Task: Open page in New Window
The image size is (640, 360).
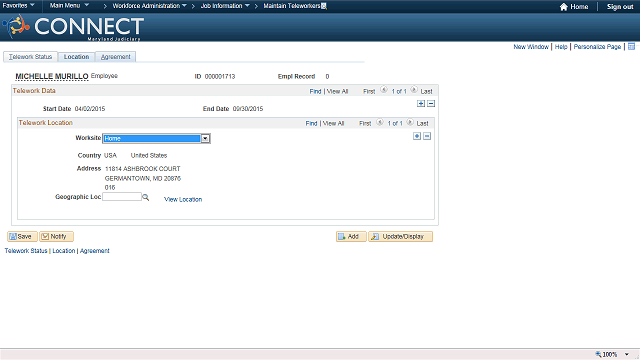Action: (531, 47)
